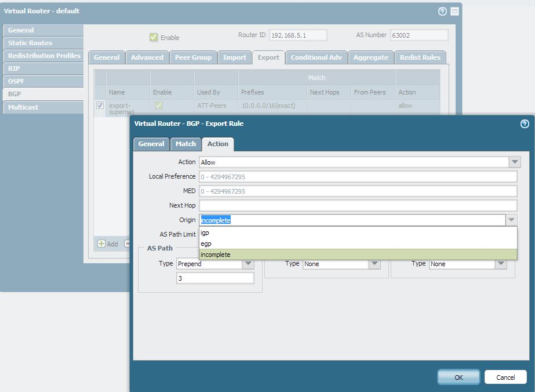Click allow in Action column
The image size is (535, 392).
(405, 106)
